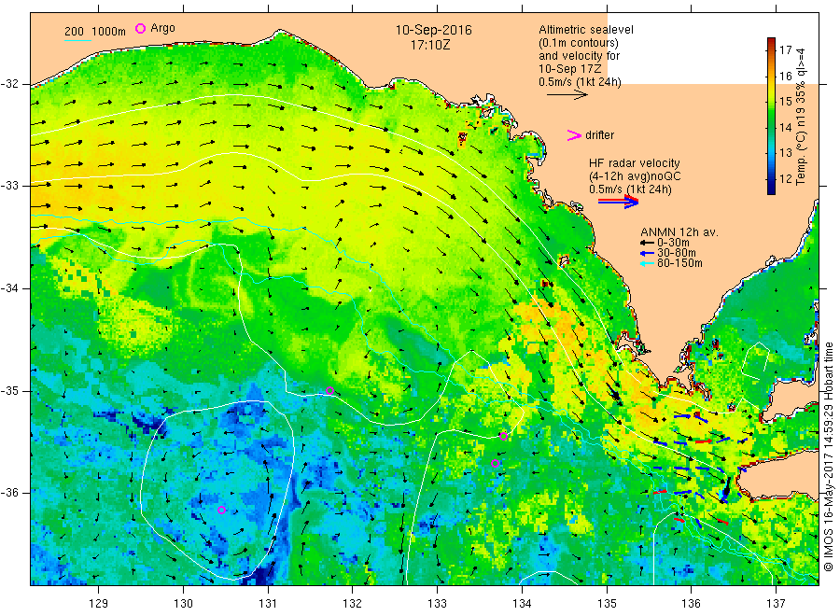
Task: Click the '(4-12h avg)noQC' text
Action: 636,176
